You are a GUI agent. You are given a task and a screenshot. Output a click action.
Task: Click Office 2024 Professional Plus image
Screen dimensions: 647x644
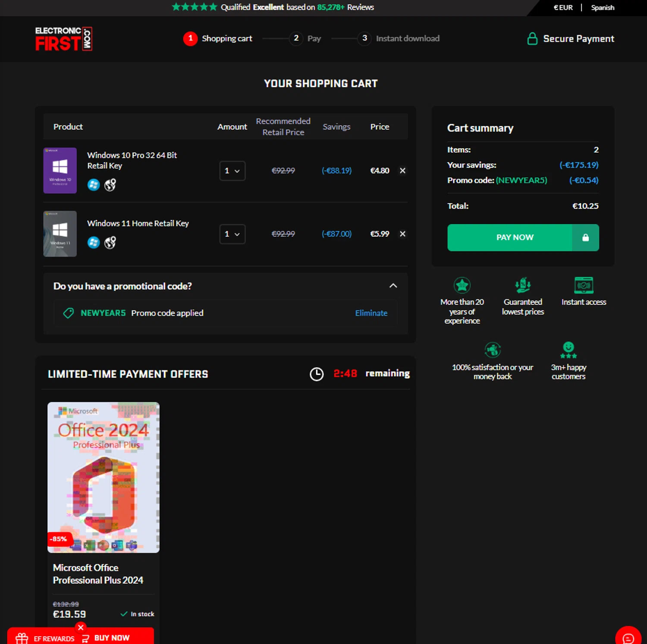point(104,477)
